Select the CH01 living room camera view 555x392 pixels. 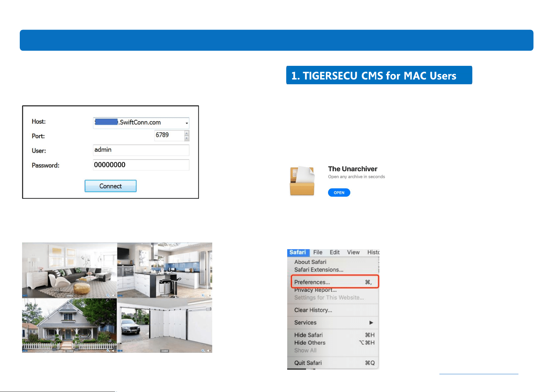point(69,270)
